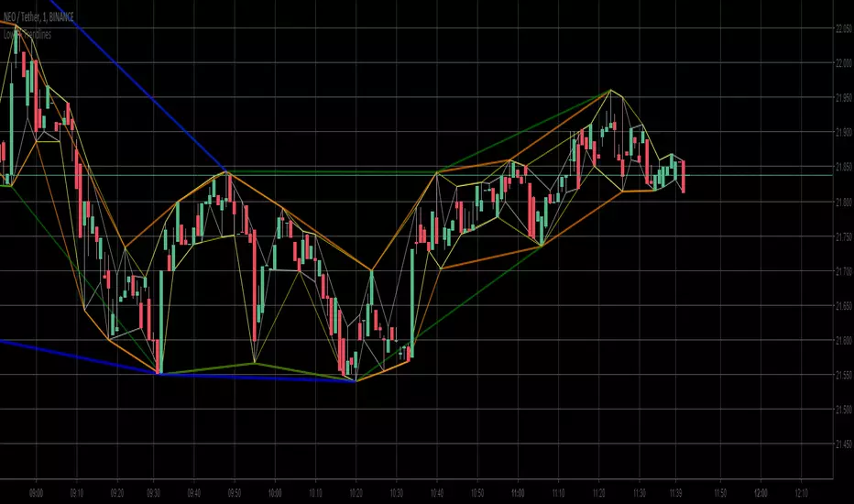This screenshot has width=854, height=504.
Task: Click the 10:40 time axis label
Action: point(437,493)
